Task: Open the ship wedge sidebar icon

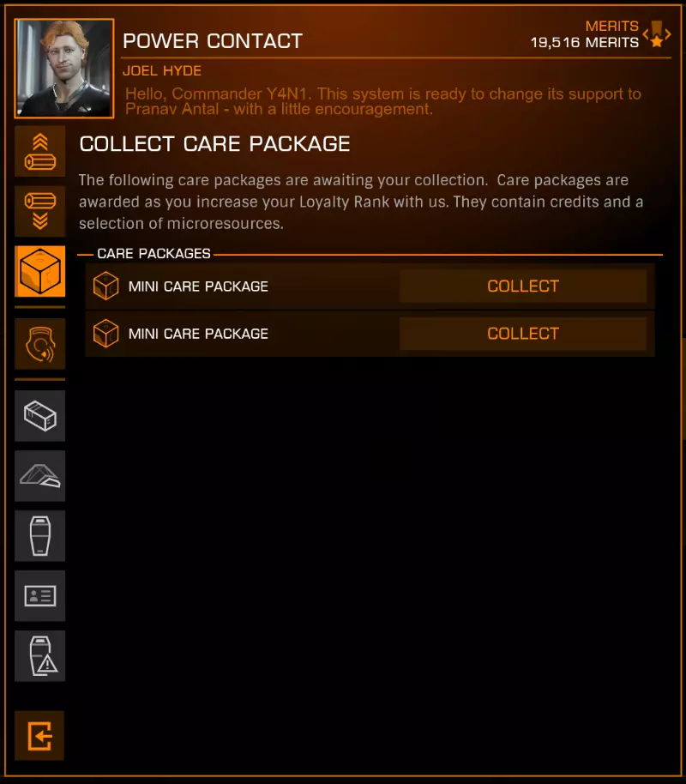Action: point(40,476)
